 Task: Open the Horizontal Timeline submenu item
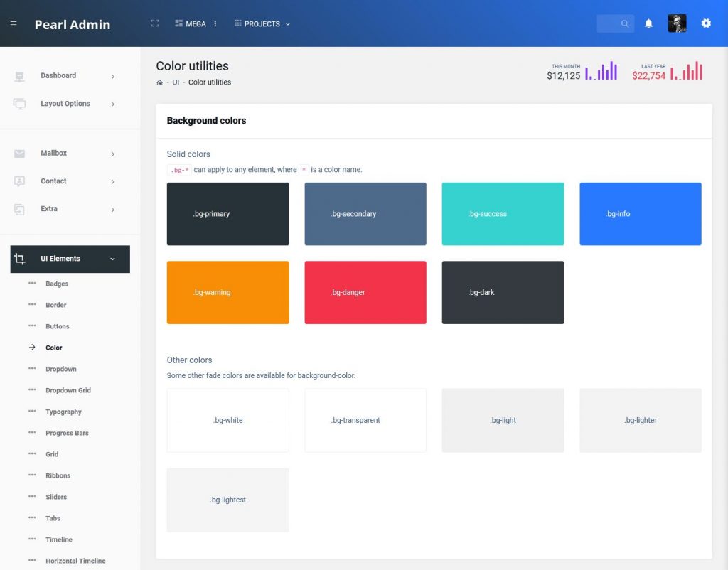click(75, 561)
